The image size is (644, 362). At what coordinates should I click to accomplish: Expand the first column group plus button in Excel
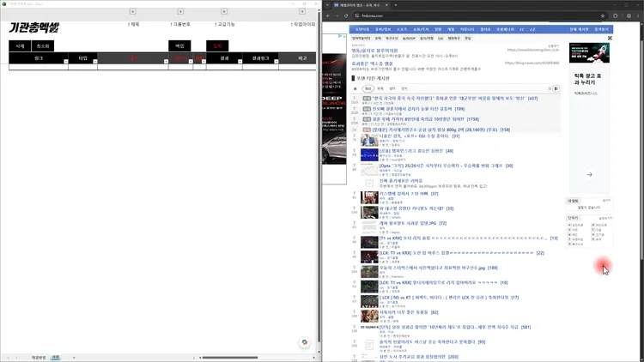coord(132,11)
